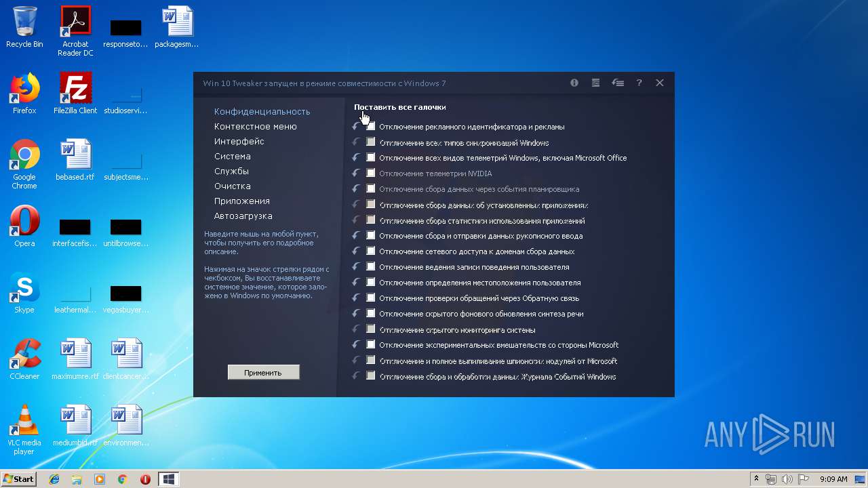This screenshot has height=488, width=868.
Task: Show hidden tray icons arrow
Action: pos(756,479)
